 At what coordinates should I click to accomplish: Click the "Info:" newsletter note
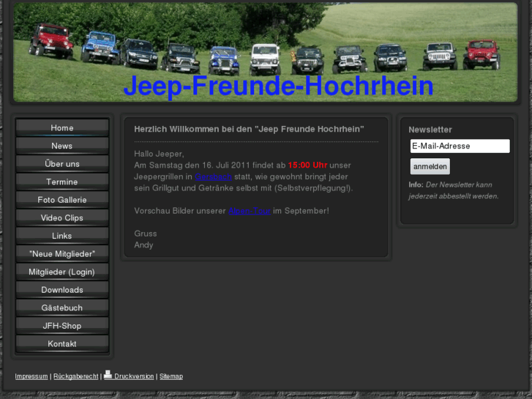[416, 184]
